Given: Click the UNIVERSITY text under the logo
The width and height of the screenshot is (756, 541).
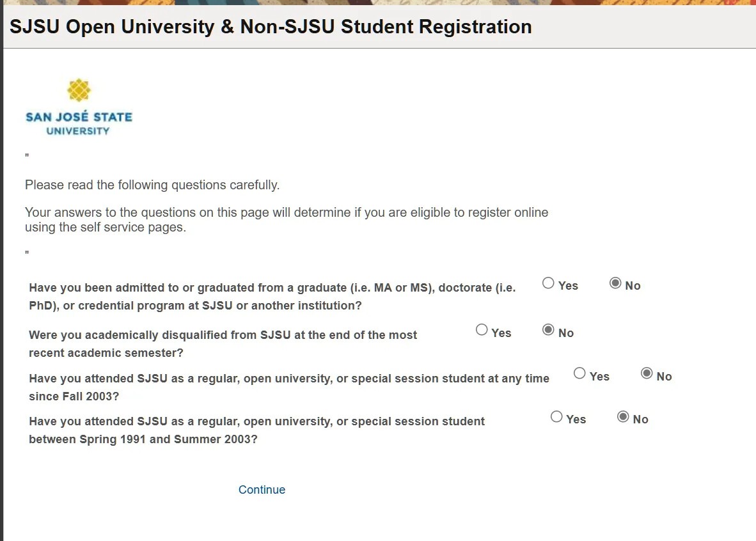Looking at the screenshot, I should [x=78, y=131].
